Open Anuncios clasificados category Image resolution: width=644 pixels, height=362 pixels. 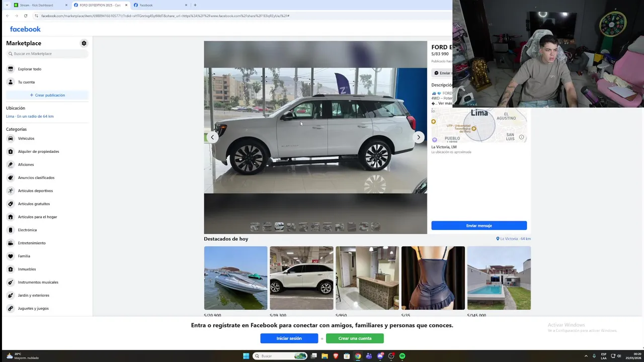(x=47, y=177)
